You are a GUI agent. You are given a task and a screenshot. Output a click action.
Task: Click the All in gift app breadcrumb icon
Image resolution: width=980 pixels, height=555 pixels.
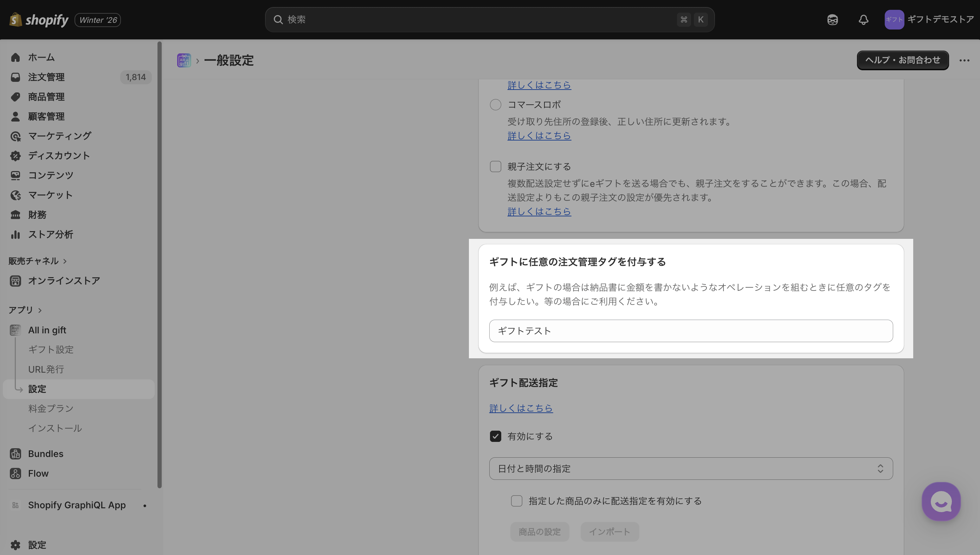pyautogui.click(x=184, y=60)
